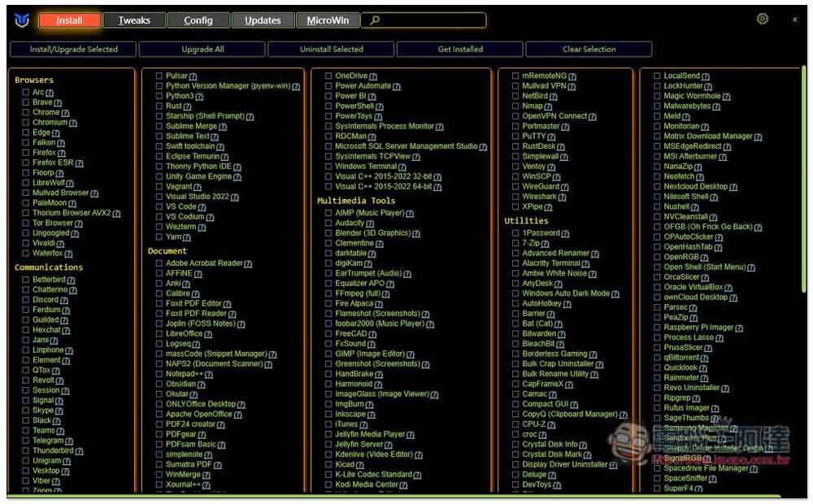Click help icon next to MSI Afterburner
The height and width of the screenshot is (504, 813).
pos(723,157)
